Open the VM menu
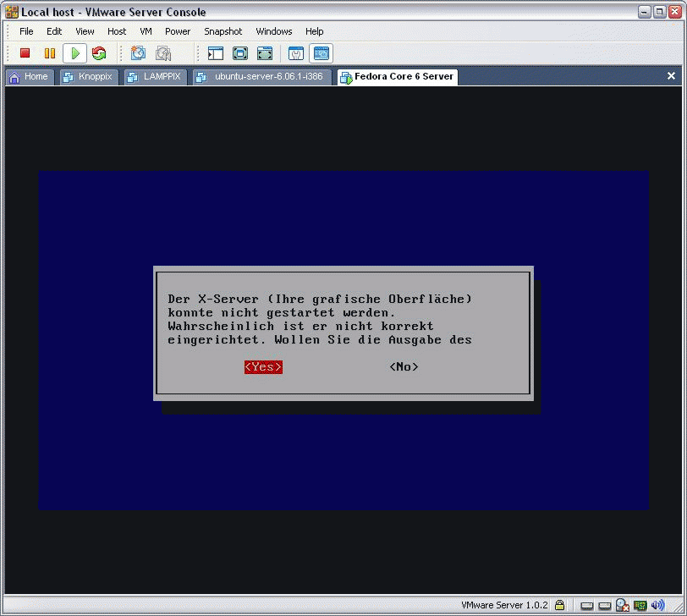This screenshot has height=616, width=687. tap(146, 31)
